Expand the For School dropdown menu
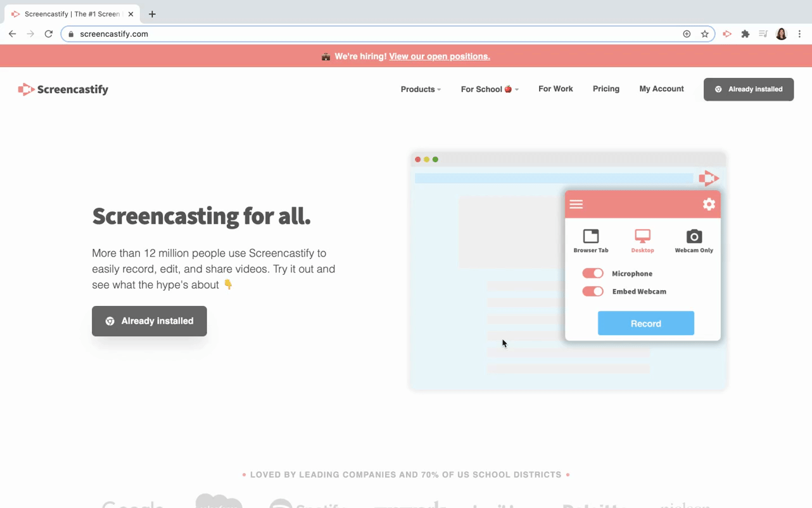 (490, 89)
